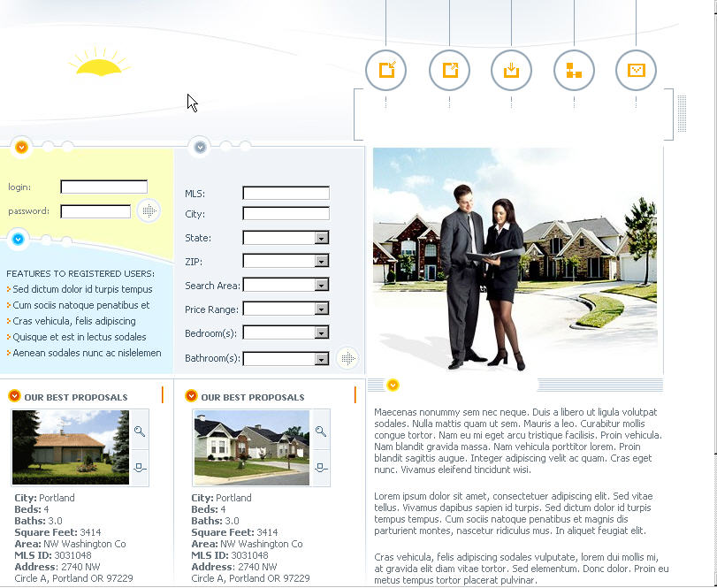Submit login with the round arrow button
Viewport: 717px width, 588px height.
tap(149, 210)
